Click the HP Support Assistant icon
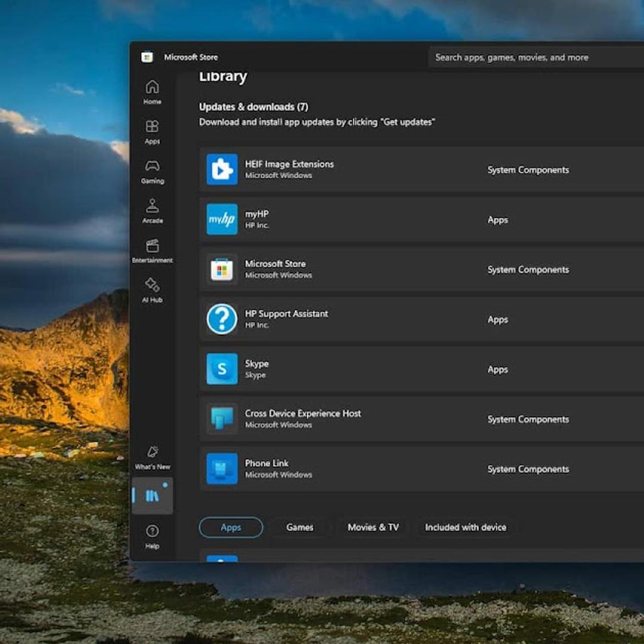The width and height of the screenshot is (644, 644). point(222,319)
